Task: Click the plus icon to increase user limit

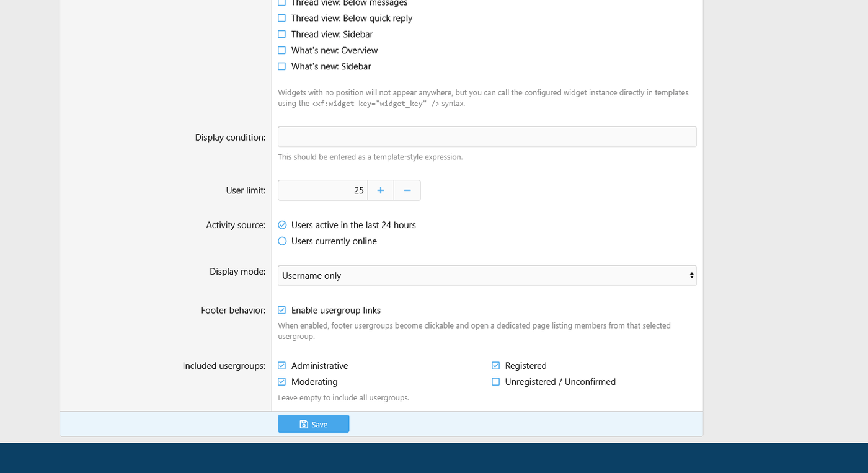Action: coord(381,190)
